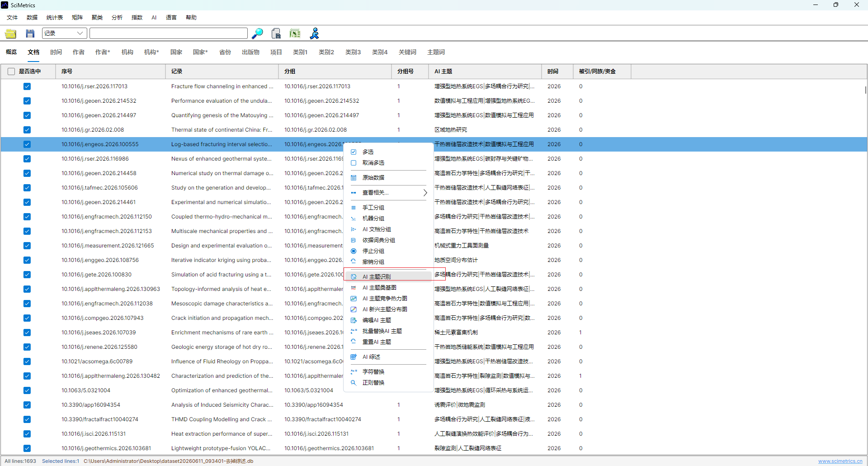Switch to the 出版物 tab
This screenshot has width=868, height=466.
coord(250,52)
